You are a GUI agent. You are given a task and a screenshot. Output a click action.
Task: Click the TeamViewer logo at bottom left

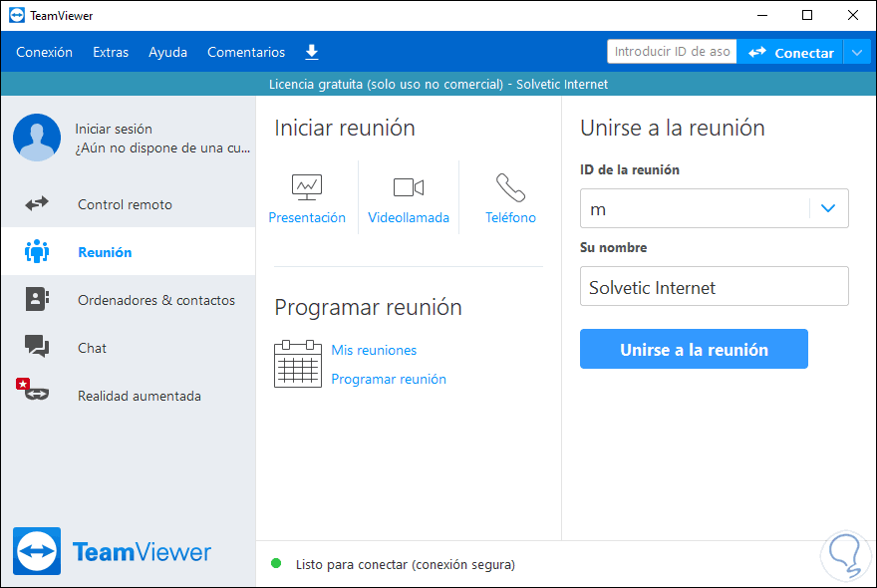[x=112, y=552]
